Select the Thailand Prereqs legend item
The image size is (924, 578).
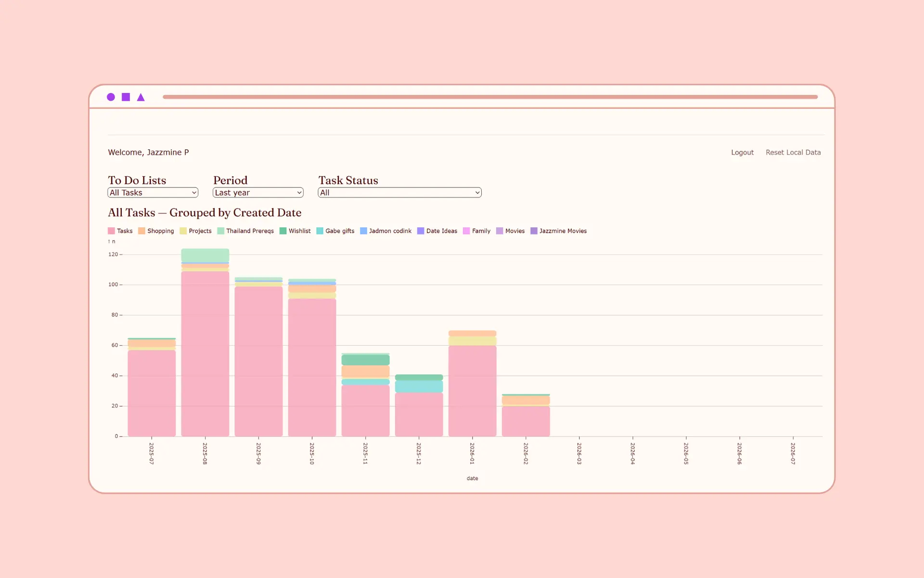tap(245, 231)
